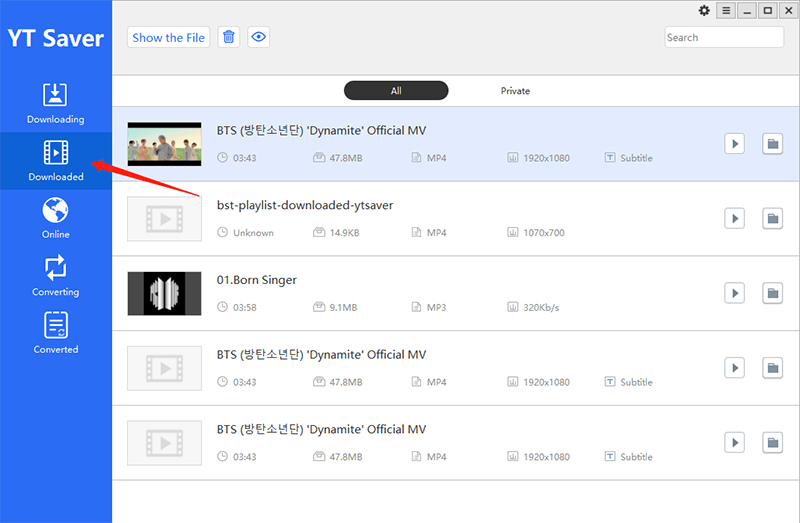The height and width of the screenshot is (523, 800).
Task: Click the '03:58' duration value
Action: (x=245, y=307)
